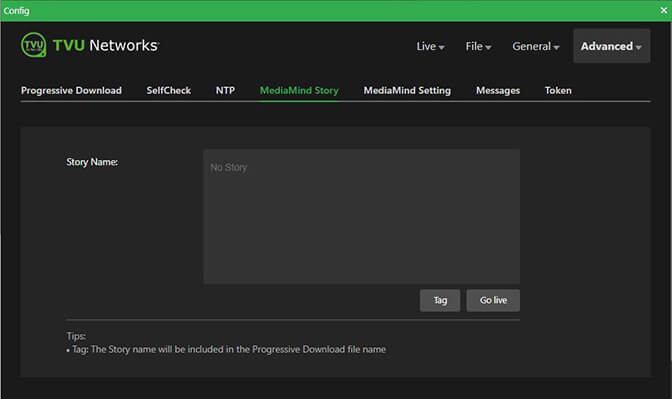Image resolution: width=672 pixels, height=399 pixels.
Task: Click the Tag button
Action: click(x=440, y=300)
